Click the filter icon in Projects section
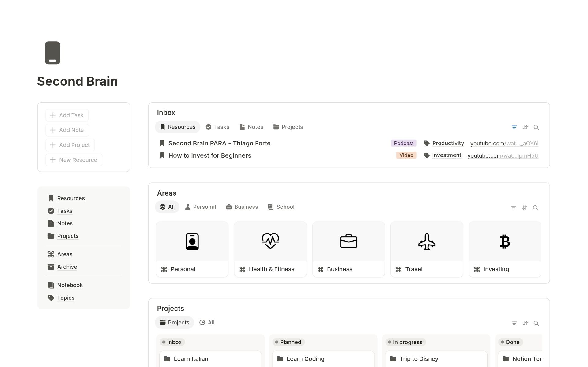This screenshot has height=367, width=588. [514, 323]
